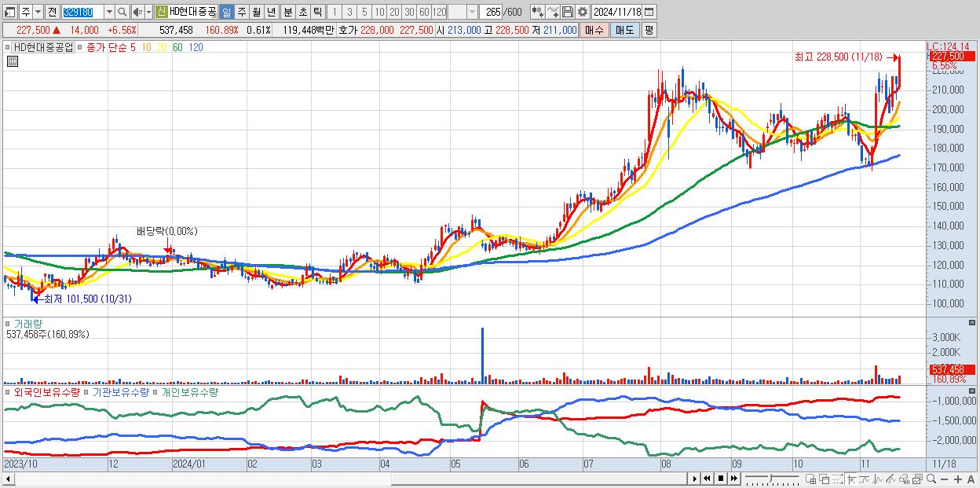Image resolution: width=980 pixels, height=488 pixels.
Task: Select interval preset 3
Action: click(349, 12)
